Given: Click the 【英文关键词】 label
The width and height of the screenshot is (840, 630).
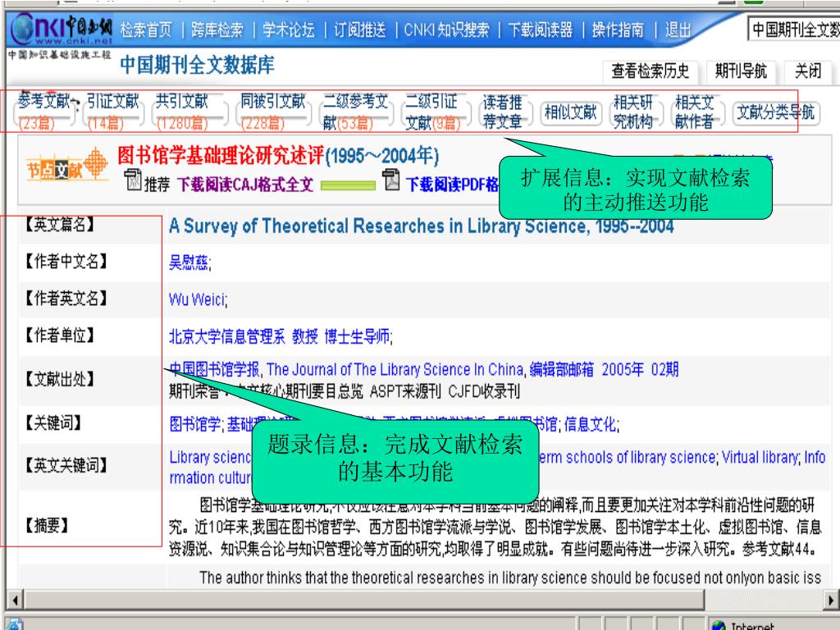Looking at the screenshot, I should [x=66, y=465].
